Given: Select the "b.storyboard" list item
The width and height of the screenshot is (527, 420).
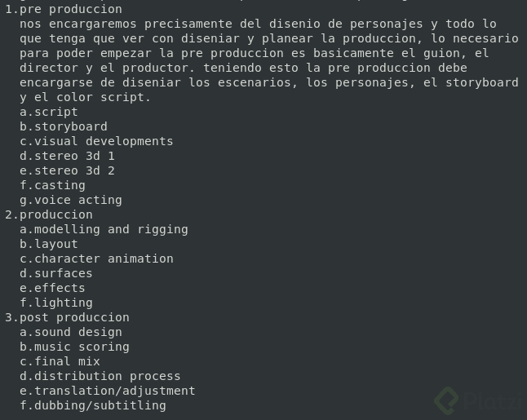Looking at the screenshot, I should pyautogui.click(x=64, y=126).
